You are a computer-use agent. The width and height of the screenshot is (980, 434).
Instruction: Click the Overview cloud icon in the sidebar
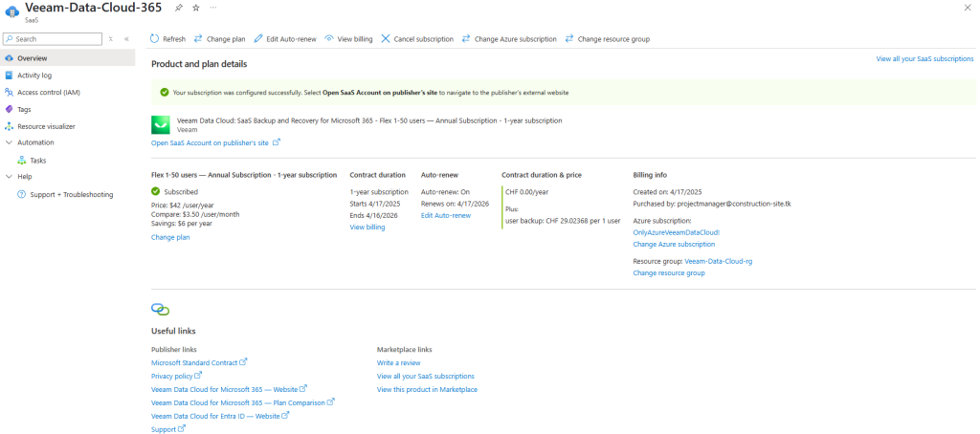tap(9, 58)
